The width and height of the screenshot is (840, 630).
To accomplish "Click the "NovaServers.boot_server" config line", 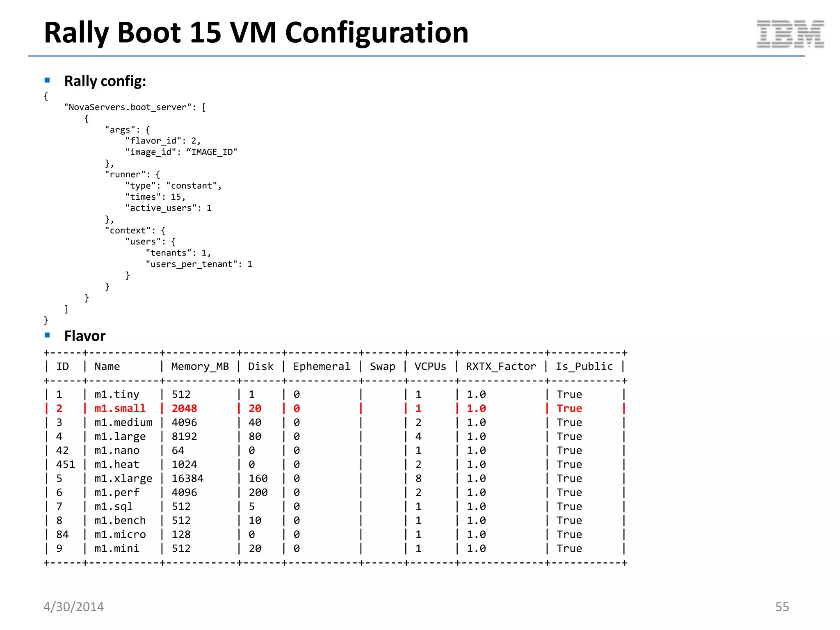I will tap(135, 107).
